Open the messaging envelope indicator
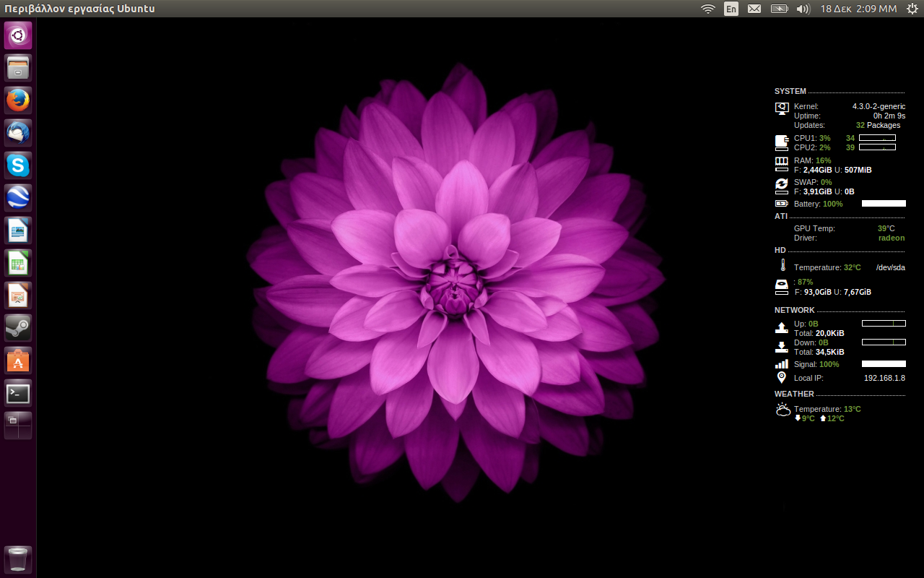The height and width of the screenshot is (578, 924). tap(754, 9)
